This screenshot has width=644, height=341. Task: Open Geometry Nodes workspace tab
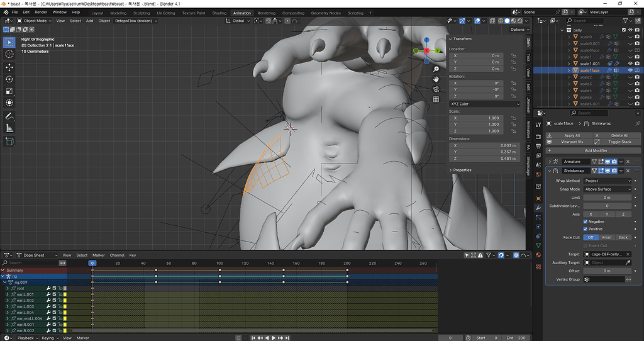[326, 13]
